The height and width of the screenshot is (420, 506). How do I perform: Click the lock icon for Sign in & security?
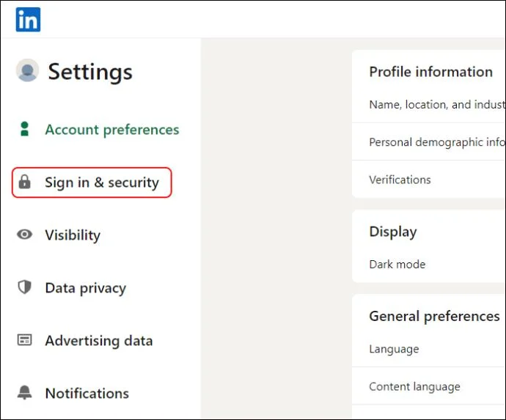[24, 182]
